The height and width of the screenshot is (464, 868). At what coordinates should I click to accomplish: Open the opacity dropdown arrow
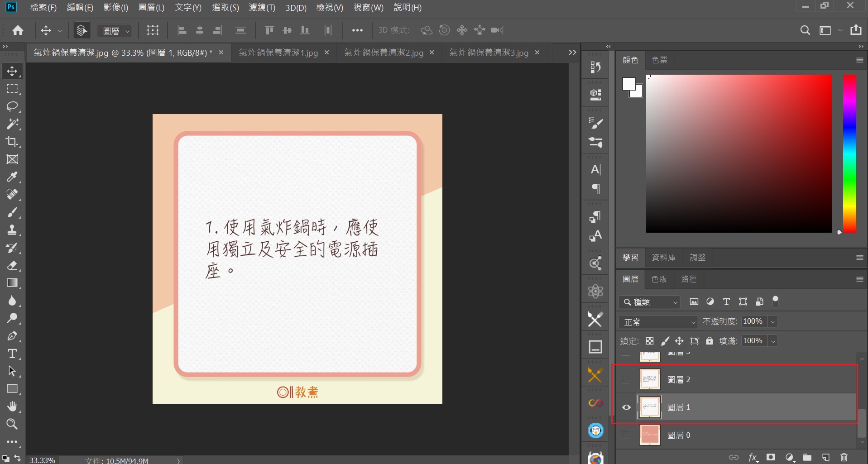point(772,321)
